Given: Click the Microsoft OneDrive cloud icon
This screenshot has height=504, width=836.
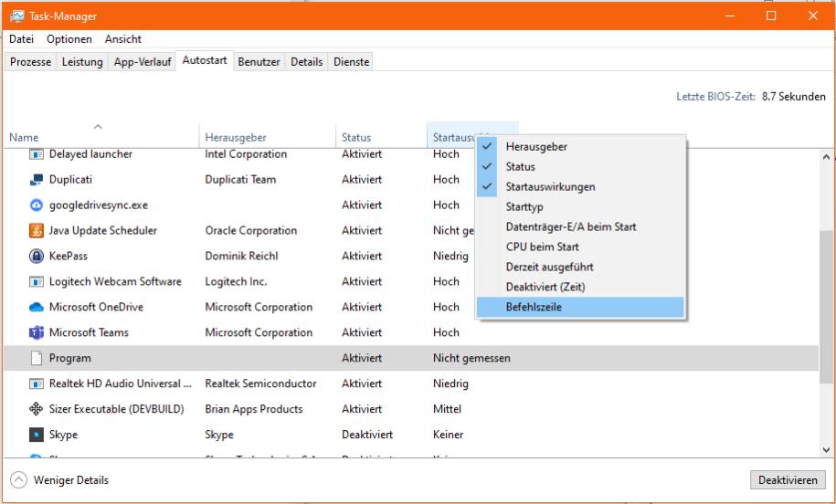Looking at the screenshot, I should pyautogui.click(x=36, y=308).
